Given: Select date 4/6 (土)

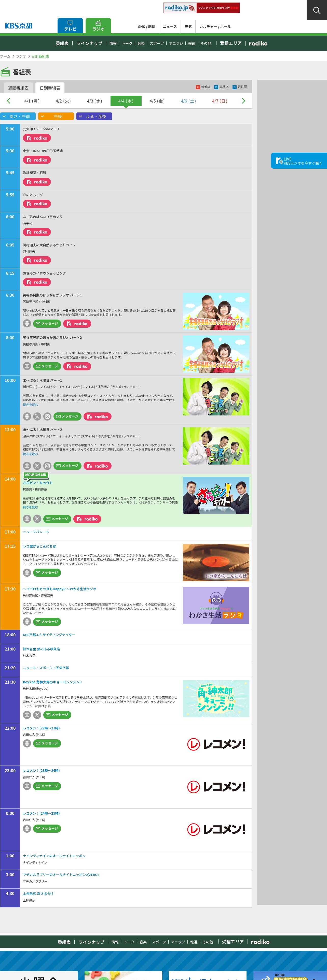Looking at the screenshot, I should point(188,101).
